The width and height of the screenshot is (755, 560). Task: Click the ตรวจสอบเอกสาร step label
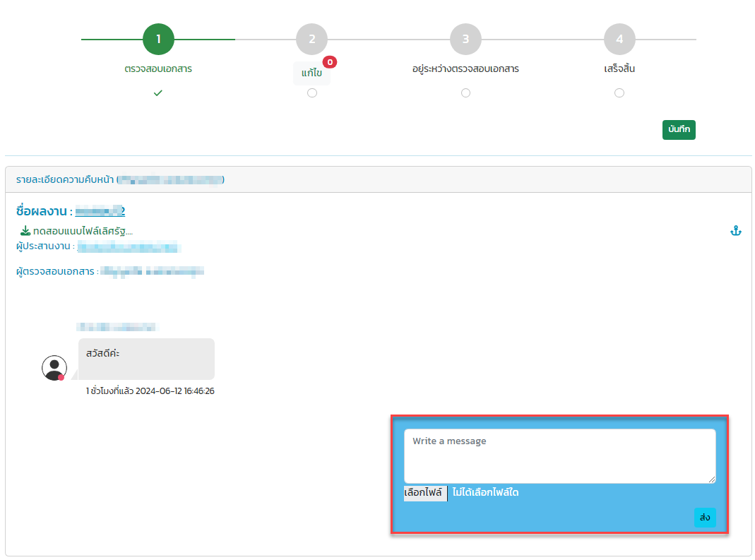click(158, 69)
